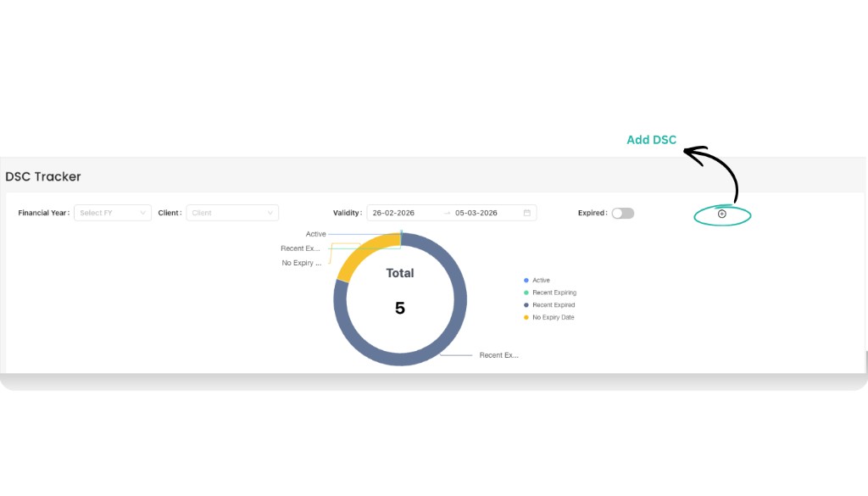Screen dimensions: 868x496
Task: Select the Active legend label
Action: pos(542,280)
